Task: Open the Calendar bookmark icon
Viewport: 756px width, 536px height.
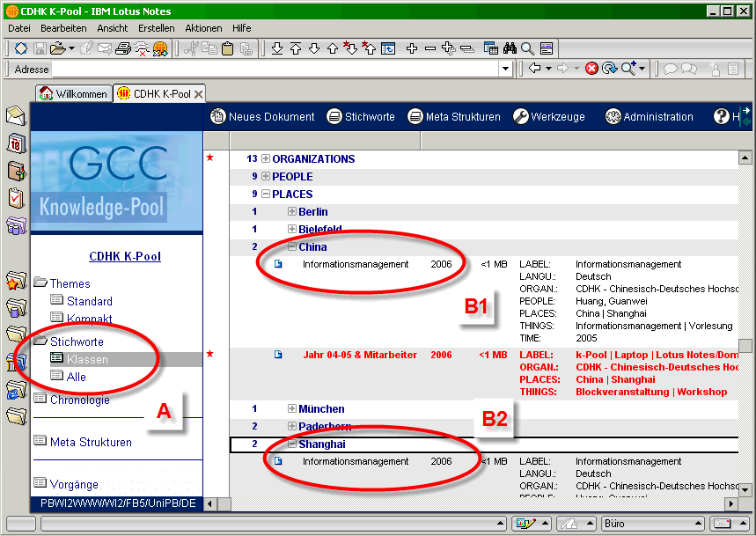Action: click(x=16, y=143)
